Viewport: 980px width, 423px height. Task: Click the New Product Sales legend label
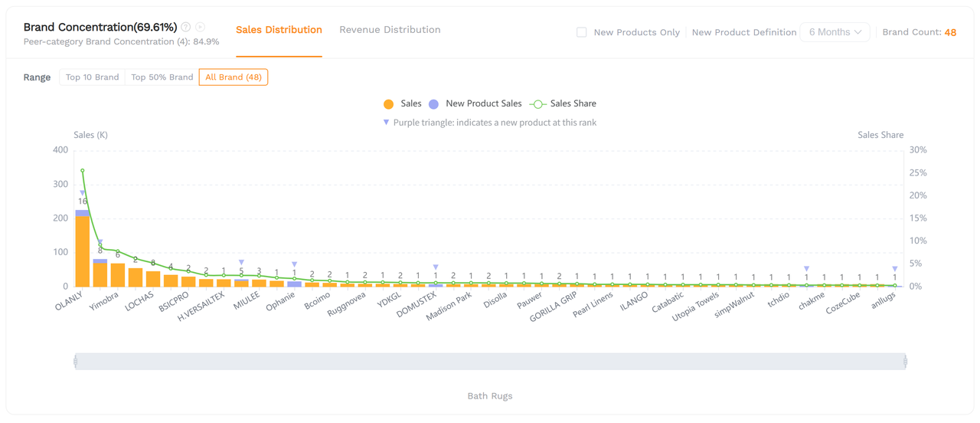click(x=484, y=103)
